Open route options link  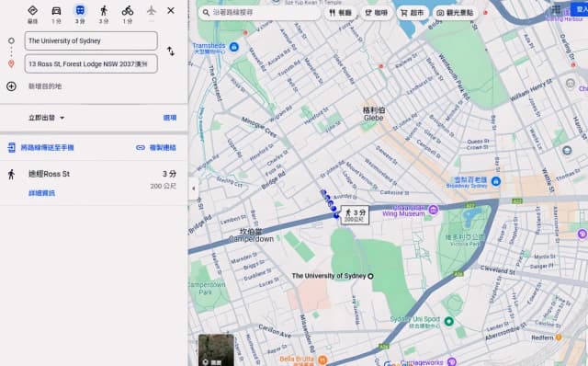click(170, 118)
